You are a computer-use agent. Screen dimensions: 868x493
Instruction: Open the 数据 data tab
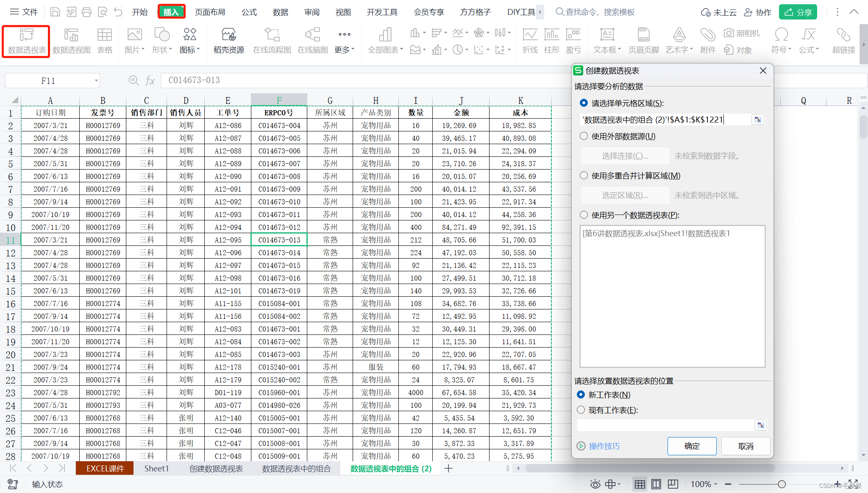coord(281,12)
